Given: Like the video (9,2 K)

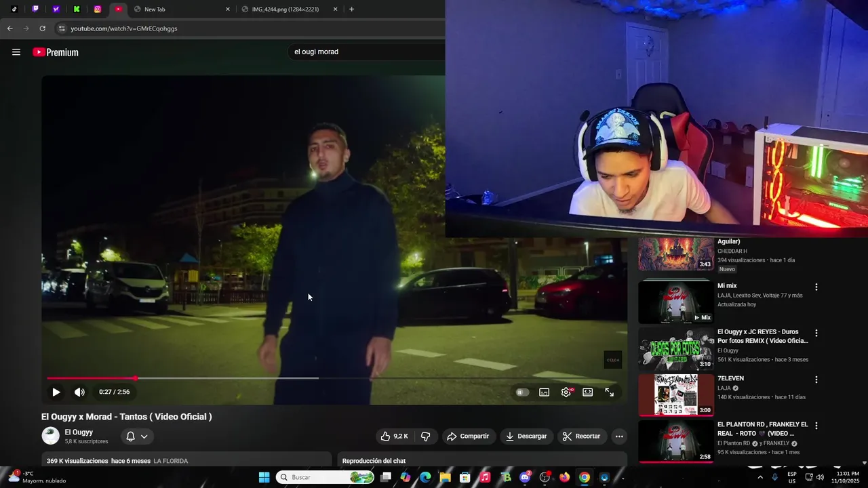Looking at the screenshot, I should (394, 436).
